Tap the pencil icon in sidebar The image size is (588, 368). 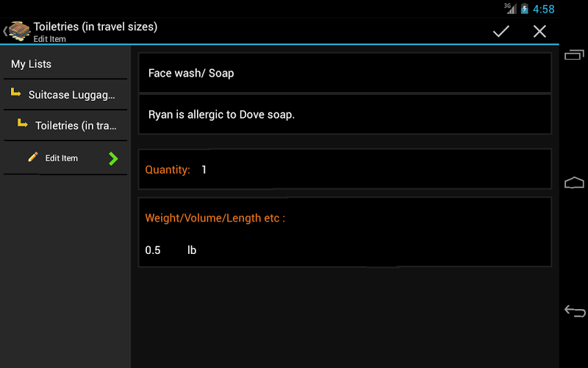click(32, 158)
